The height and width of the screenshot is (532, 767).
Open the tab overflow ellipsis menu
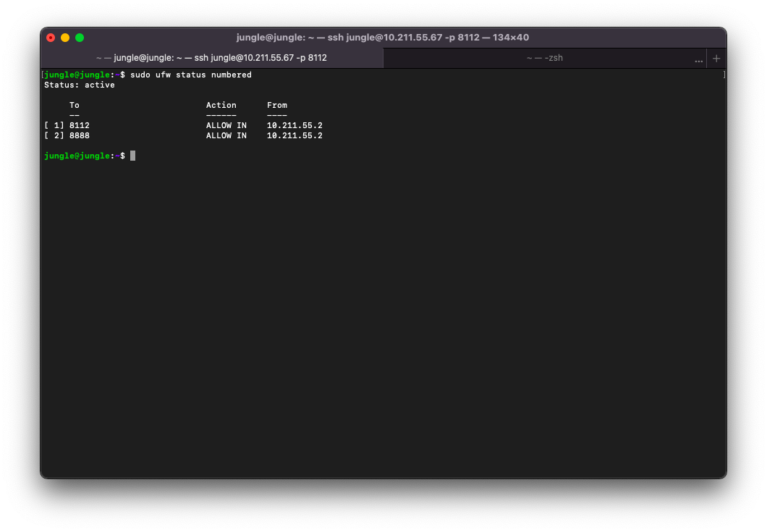click(698, 60)
